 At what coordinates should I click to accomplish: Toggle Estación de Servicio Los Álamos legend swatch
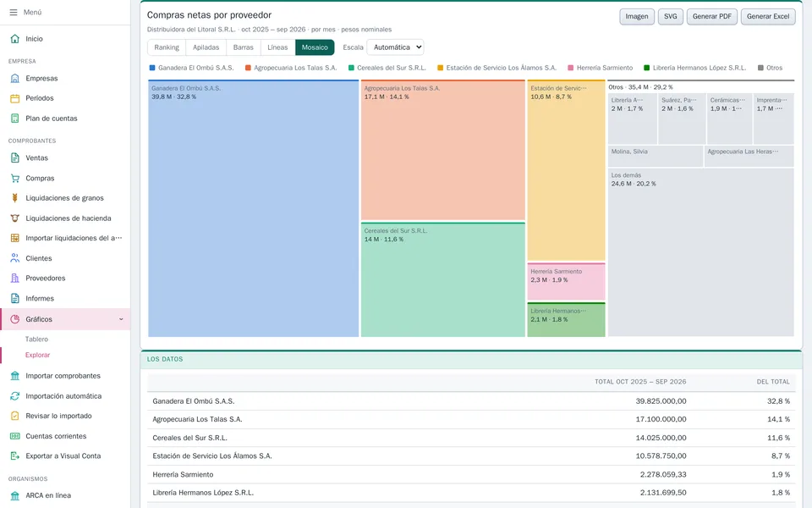click(440, 68)
